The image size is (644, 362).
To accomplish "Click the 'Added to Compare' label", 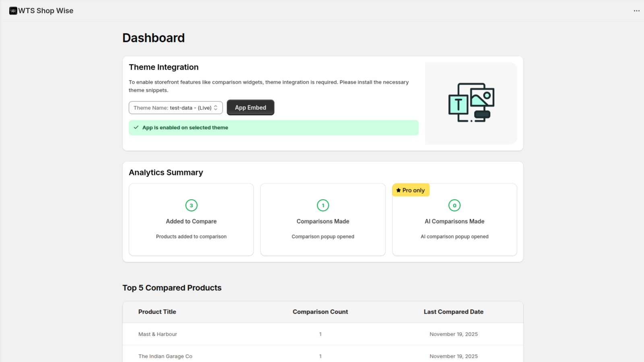I will [x=191, y=221].
